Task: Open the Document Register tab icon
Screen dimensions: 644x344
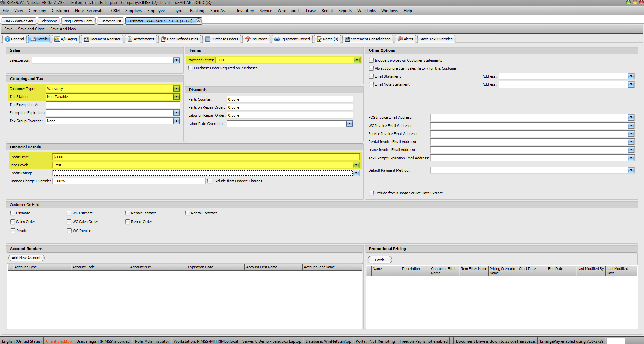Action: pyautogui.click(x=86, y=39)
